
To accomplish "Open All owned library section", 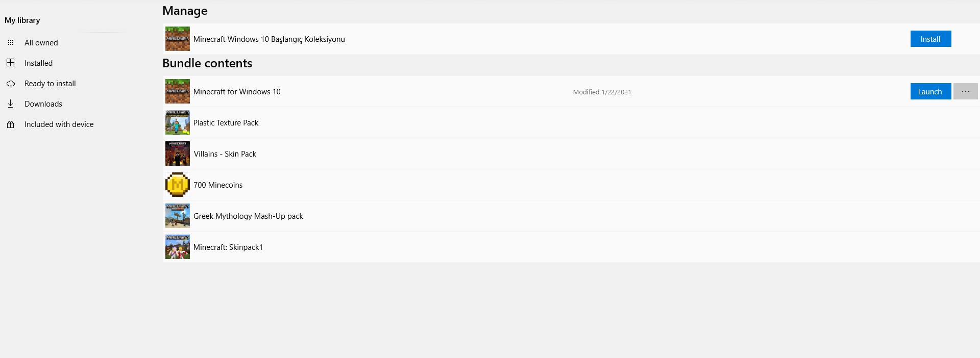I will (x=41, y=43).
